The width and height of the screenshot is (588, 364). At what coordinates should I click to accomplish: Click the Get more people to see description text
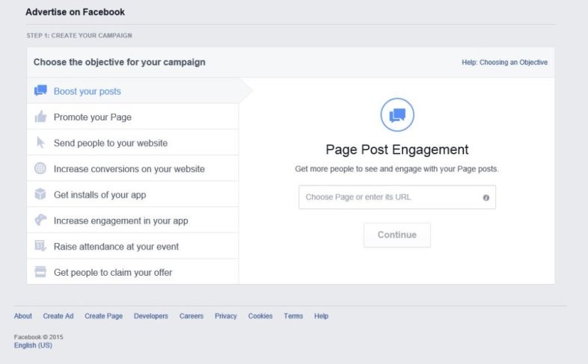click(x=396, y=169)
